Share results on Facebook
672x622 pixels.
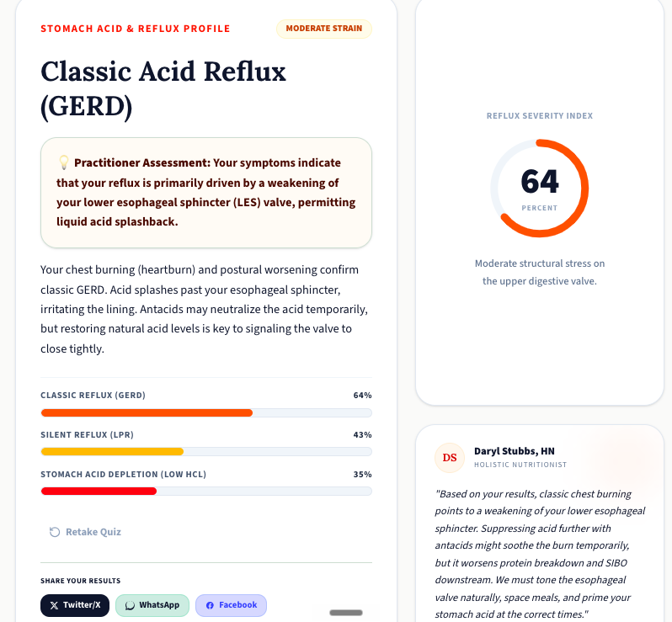[231, 605]
